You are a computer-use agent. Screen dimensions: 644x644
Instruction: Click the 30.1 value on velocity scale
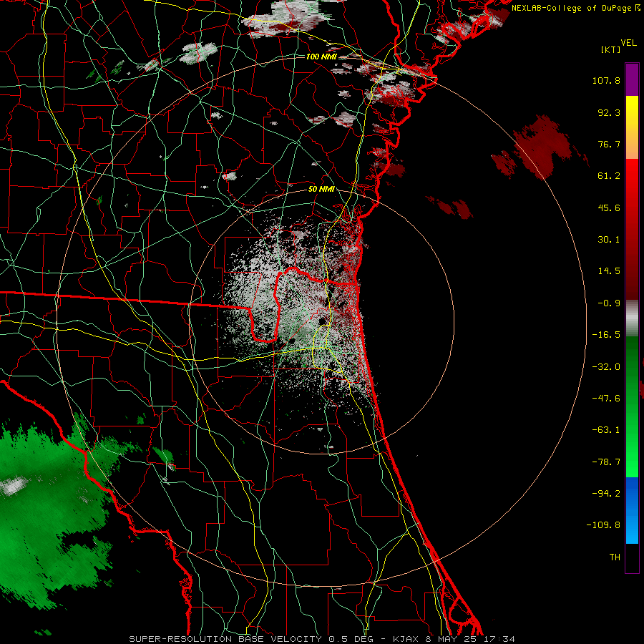(609, 240)
